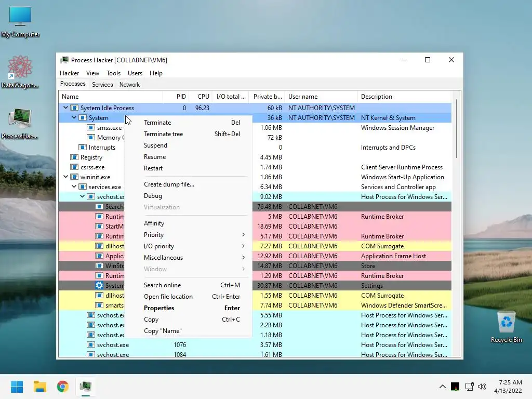Click the Registry process icon

tap(74, 157)
